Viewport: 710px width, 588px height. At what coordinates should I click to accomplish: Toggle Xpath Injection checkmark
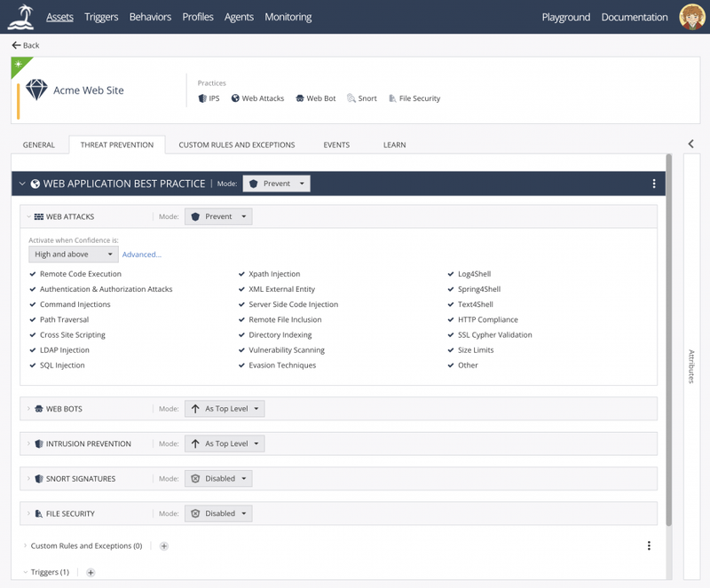point(241,274)
